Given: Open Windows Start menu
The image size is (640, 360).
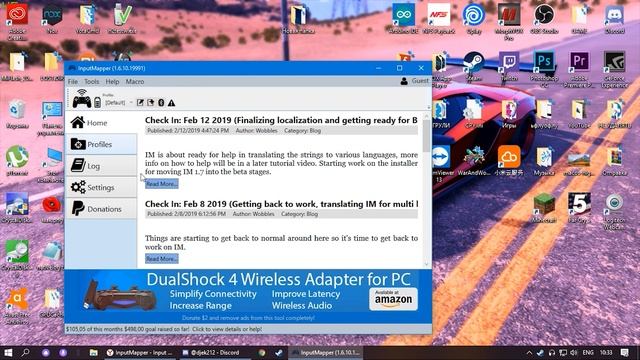Looking at the screenshot, I should pyautogui.click(x=8, y=353).
